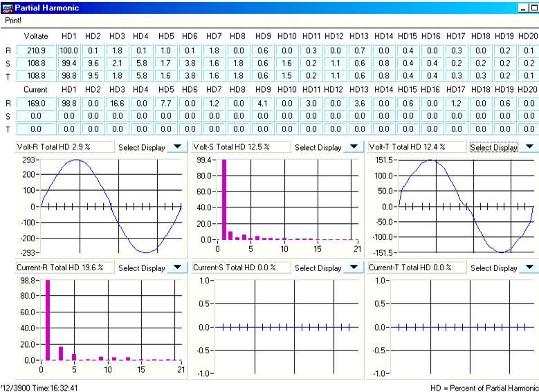This screenshot has width=539, height=392.
Task: Open the Volt-T chart Select Display dropdown
Action: click(x=530, y=147)
